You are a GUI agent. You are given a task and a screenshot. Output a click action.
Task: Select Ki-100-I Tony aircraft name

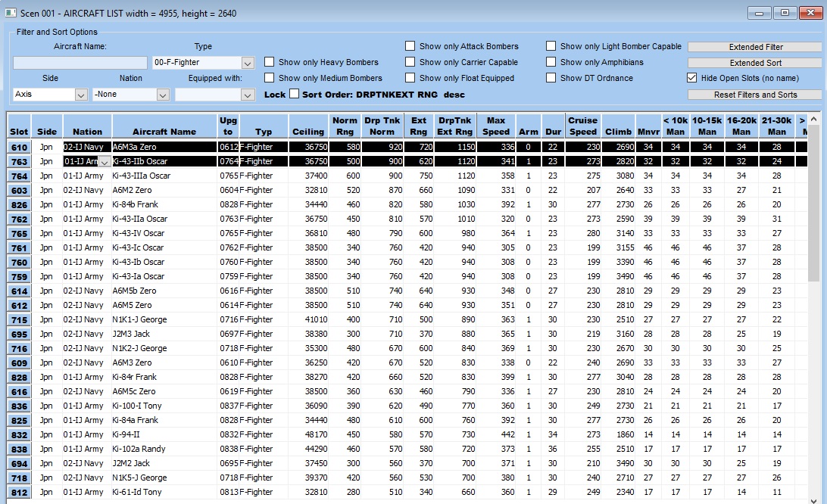(137, 406)
